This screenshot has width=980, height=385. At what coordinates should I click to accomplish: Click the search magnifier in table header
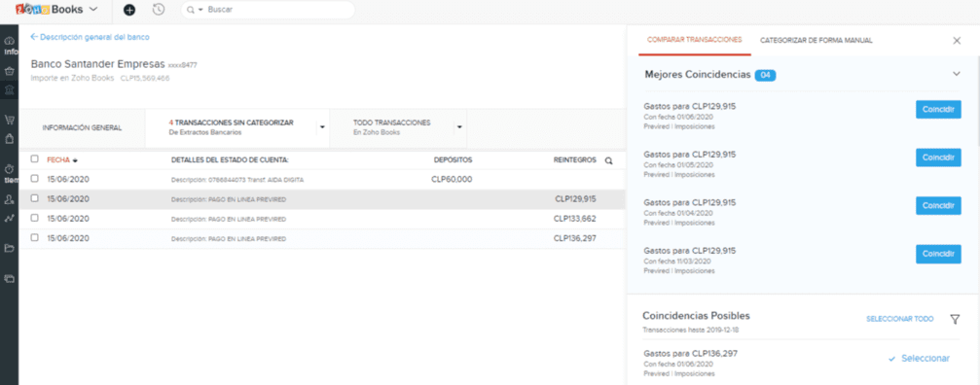coord(609,160)
